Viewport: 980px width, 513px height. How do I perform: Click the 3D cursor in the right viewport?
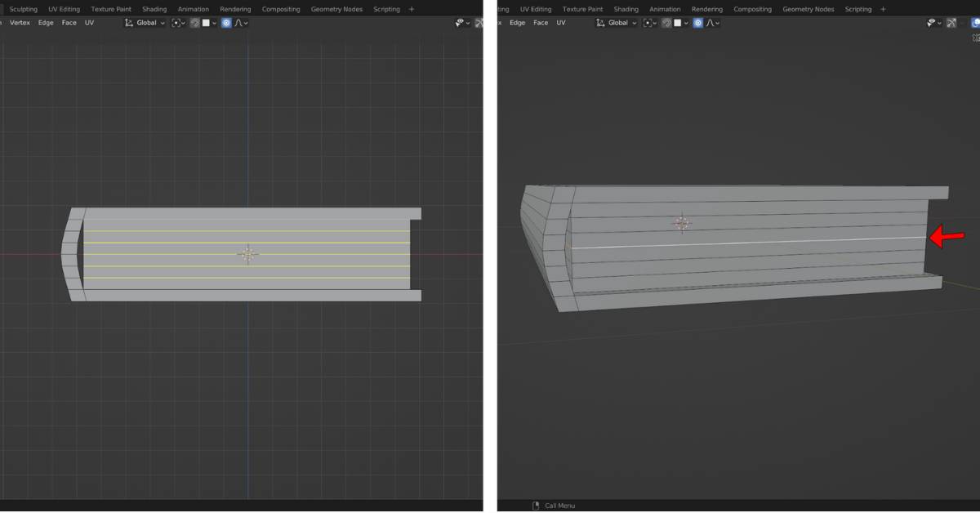pyautogui.click(x=682, y=223)
